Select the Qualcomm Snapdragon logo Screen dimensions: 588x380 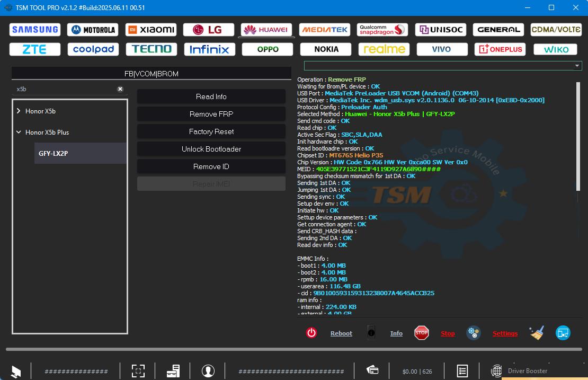point(382,30)
